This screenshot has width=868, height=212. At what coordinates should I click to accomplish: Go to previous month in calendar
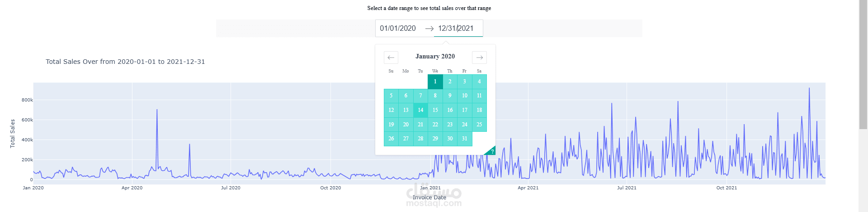click(391, 58)
